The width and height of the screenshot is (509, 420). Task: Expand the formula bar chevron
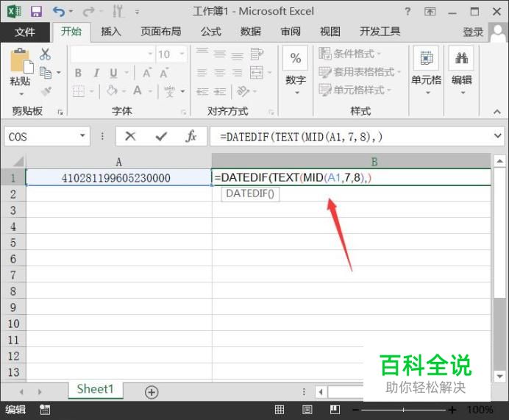pos(498,135)
